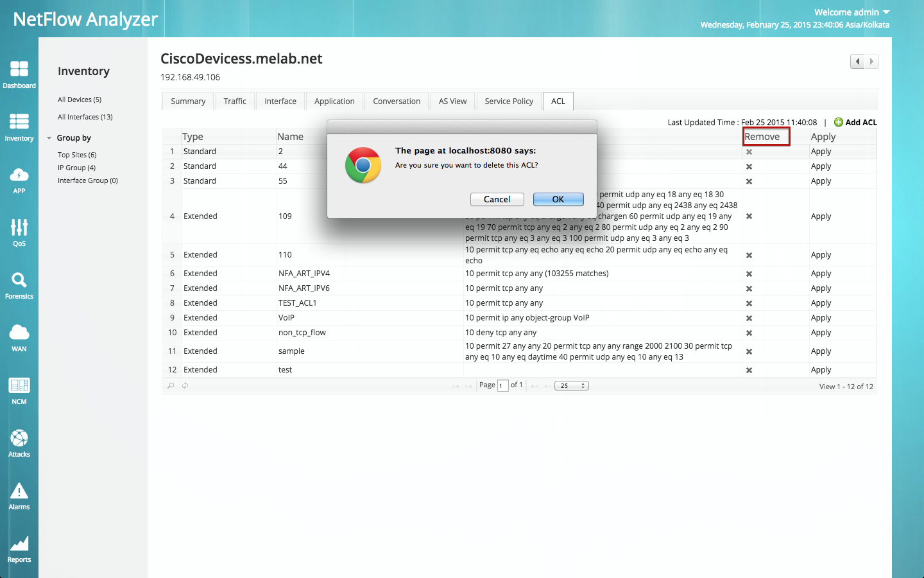This screenshot has height=578, width=924.
Task: Switch to the Conversation tab
Action: pyautogui.click(x=397, y=101)
